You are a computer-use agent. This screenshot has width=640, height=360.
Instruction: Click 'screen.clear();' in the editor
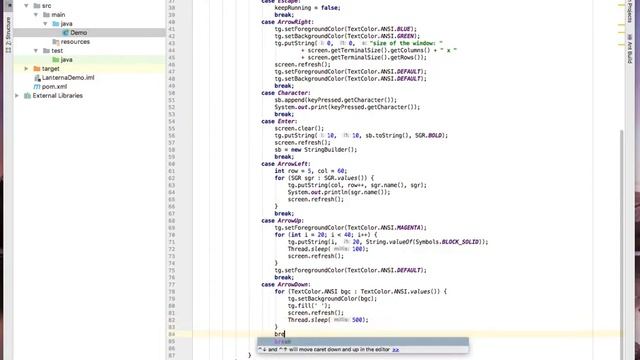coord(299,129)
